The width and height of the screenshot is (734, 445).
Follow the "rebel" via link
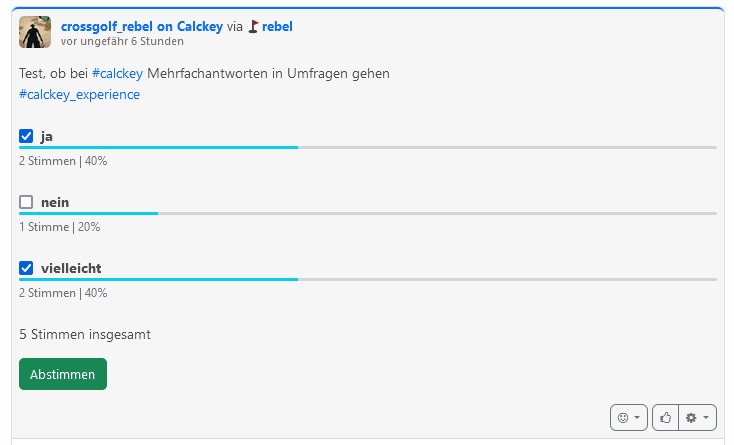[277, 27]
